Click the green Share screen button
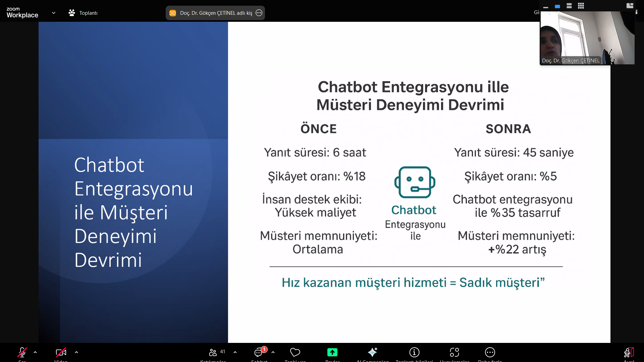 332,352
